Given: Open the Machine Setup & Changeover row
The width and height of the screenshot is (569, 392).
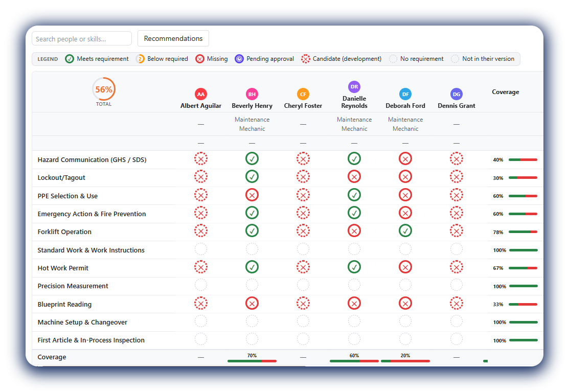Looking at the screenshot, I should pyautogui.click(x=82, y=322).
